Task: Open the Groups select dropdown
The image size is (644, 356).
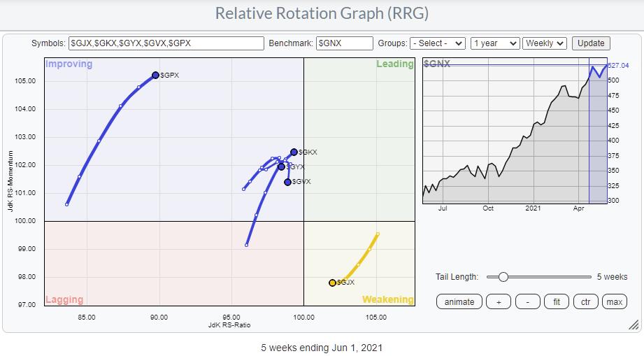Action: point(438,43)
